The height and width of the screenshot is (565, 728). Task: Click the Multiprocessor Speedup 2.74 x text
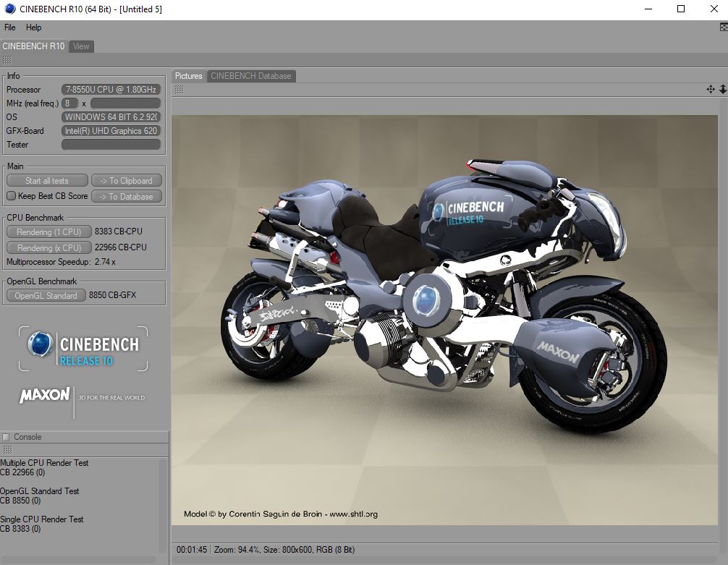point(61,262)
